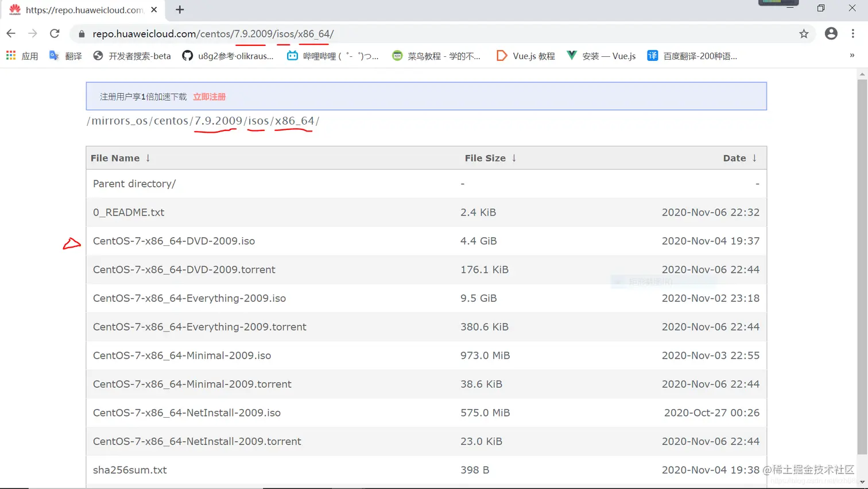The image size is (868, 489).
Task: Select the repo.huaweicloud.com browser tab
Action: tap(84, 10)
